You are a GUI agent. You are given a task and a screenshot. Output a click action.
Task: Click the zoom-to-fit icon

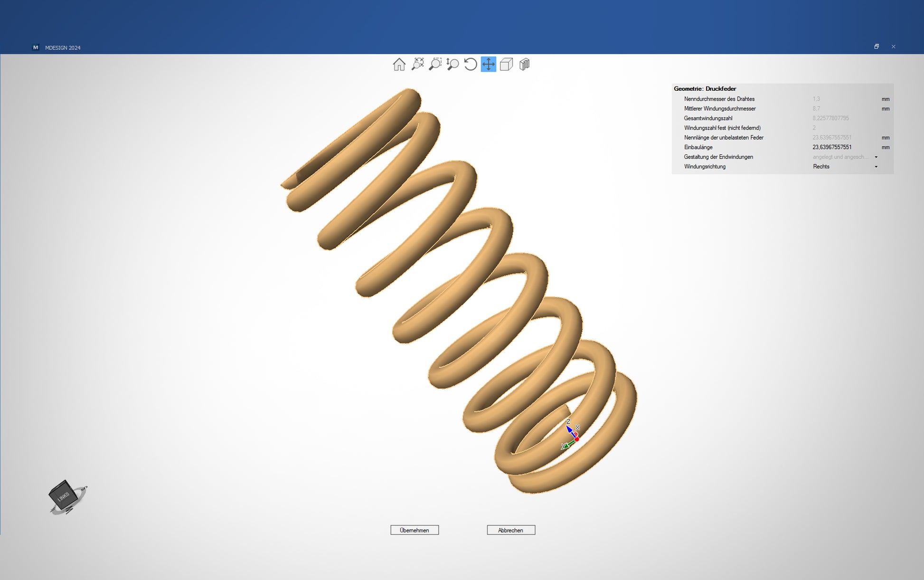(x=417, y=64)
